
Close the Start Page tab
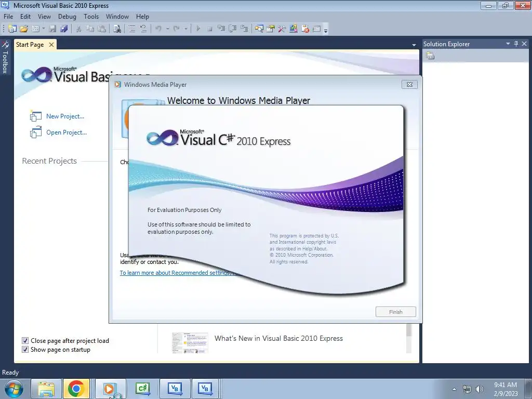[x=51, y=45]
